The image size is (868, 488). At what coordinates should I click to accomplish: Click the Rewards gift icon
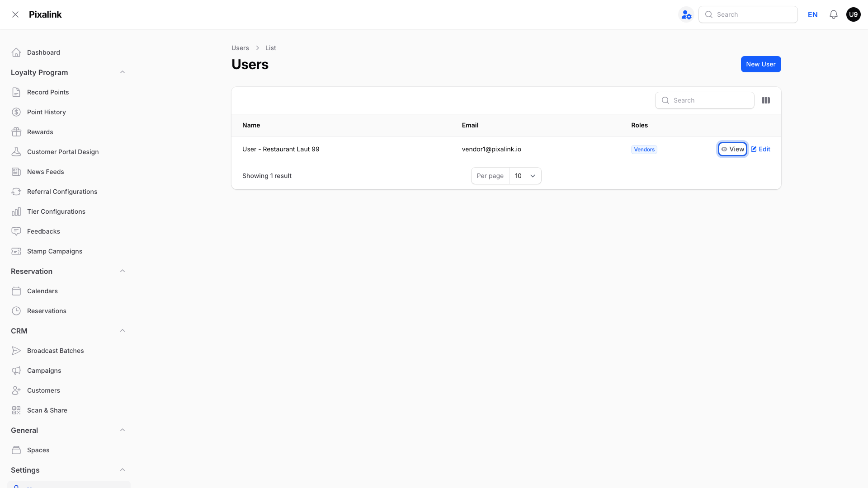[16, 132]
